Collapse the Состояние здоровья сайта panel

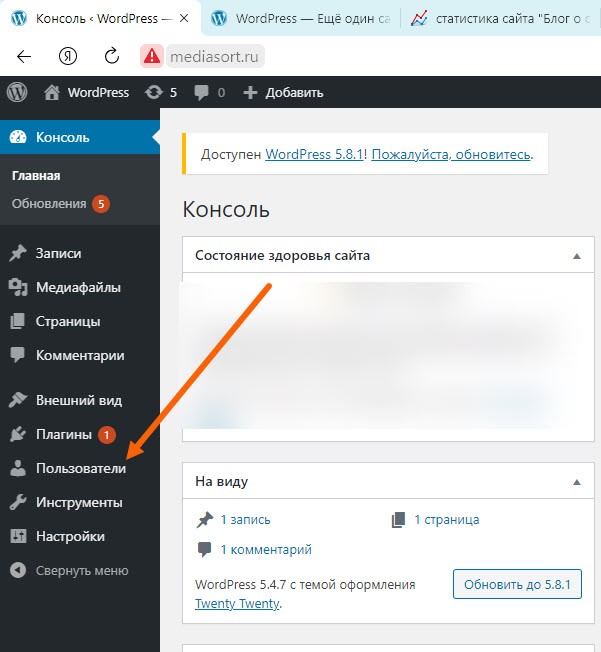(576, 256)
